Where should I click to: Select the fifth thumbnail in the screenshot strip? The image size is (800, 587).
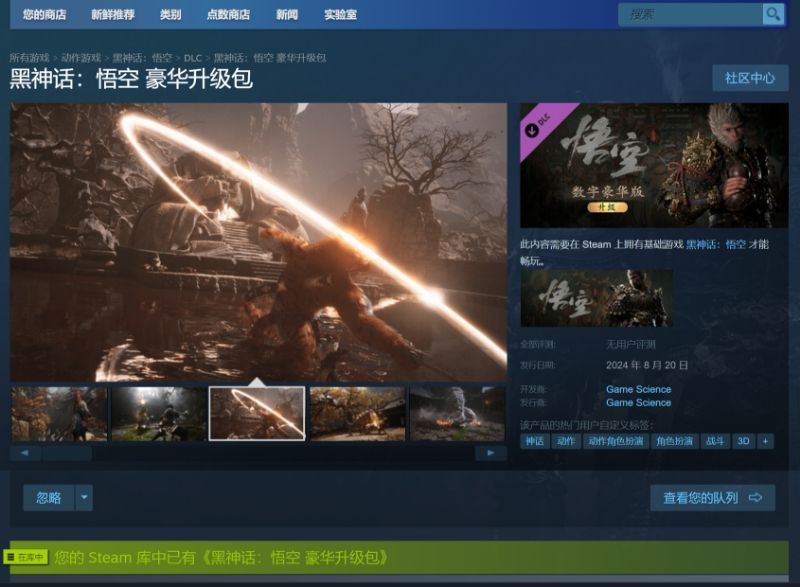click(458, 414)
